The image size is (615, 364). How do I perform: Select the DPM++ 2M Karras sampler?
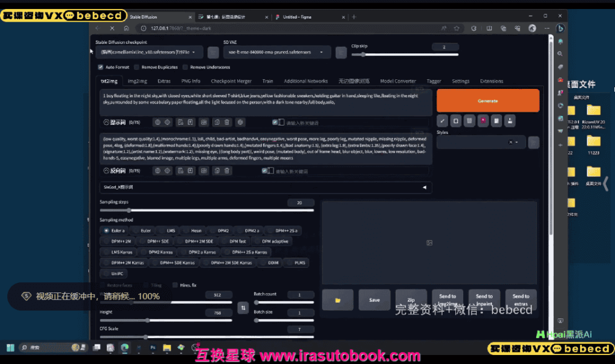point(124,263)
